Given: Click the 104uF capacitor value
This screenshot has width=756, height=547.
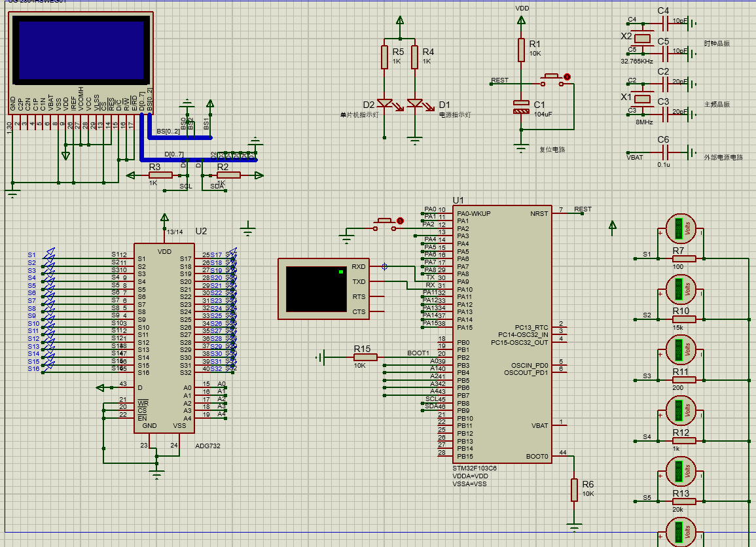Looking at the screenshot, I should point(543,115).
